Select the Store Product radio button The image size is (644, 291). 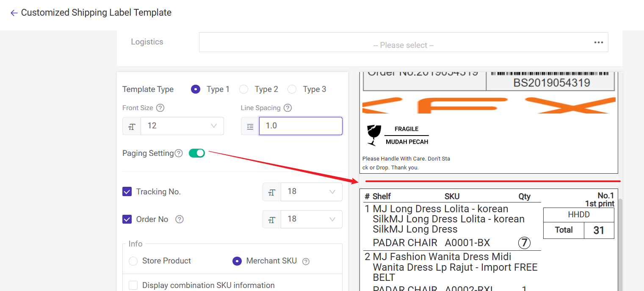click(x=133, y=261)
